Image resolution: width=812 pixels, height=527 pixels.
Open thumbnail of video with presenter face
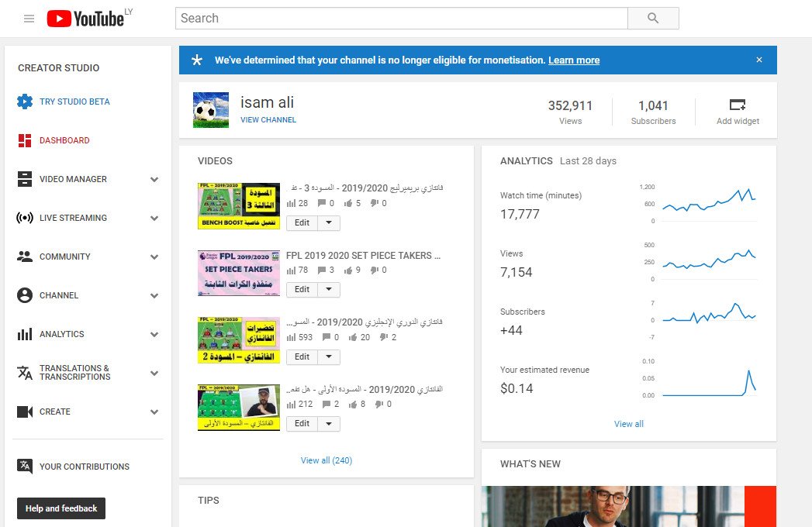click(x=239, y=408)
